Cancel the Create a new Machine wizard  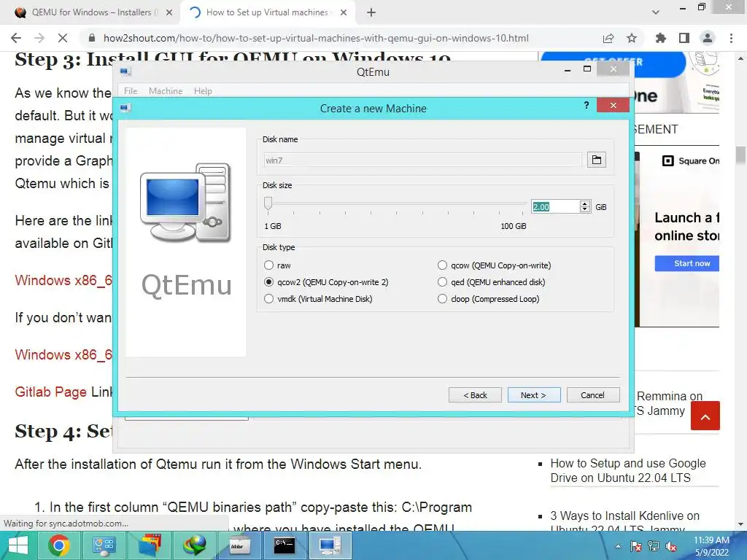click(x=592, y=394)
